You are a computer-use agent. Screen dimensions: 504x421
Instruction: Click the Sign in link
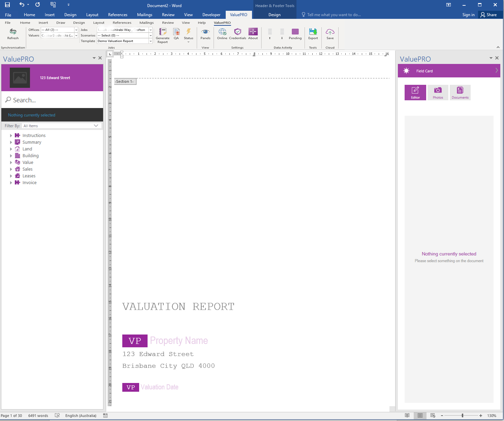click(x=468, y=15)
